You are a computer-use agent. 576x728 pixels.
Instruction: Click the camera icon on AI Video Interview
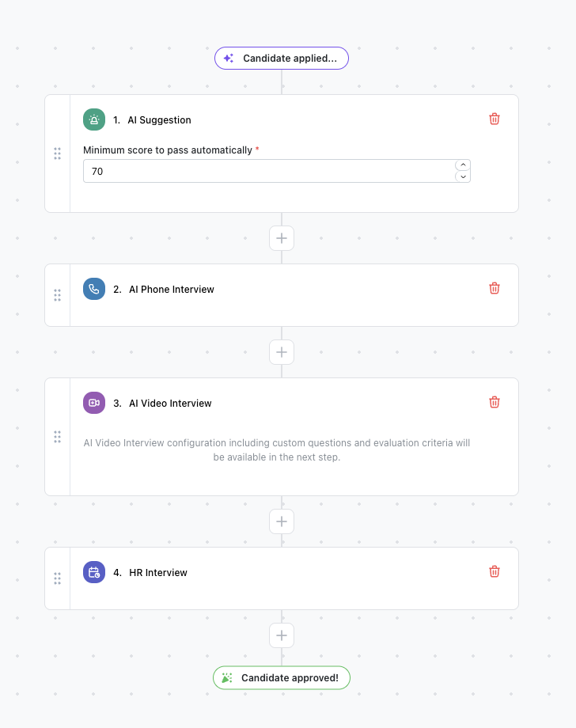[94, 403]
